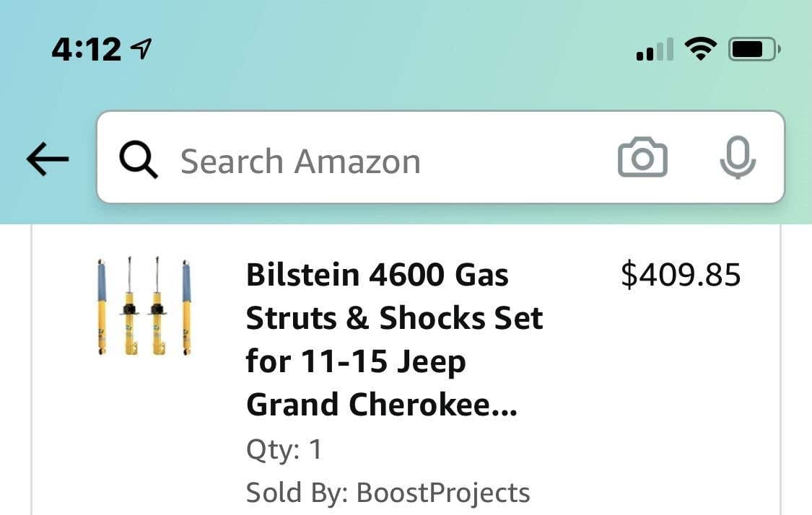Open the Bilstein shocks product thumbnail
Screen dimensions: 812x515
(144, 307)
